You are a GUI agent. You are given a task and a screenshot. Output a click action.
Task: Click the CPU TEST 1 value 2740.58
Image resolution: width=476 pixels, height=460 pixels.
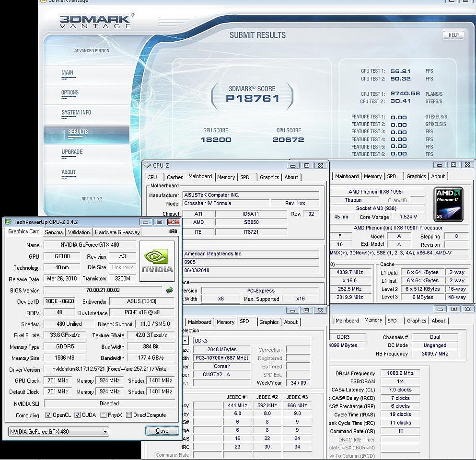pyautogui.click(x=405, y=94)
